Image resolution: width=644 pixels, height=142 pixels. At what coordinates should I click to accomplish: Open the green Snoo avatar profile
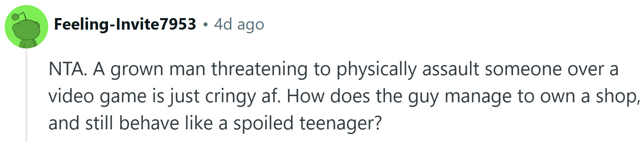(x=26, y=27)
